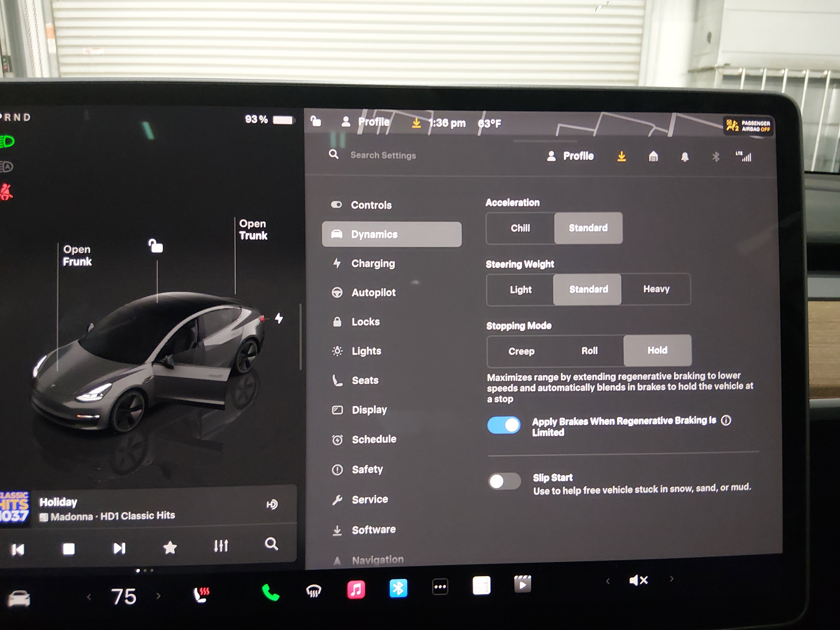
Task: Favorite the current radio station
Action: pyautogui.click(x=170, y=547)
